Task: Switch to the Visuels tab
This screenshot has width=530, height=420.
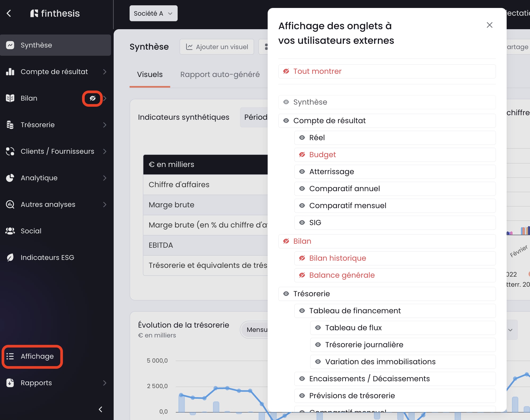Action: [150, 75]
